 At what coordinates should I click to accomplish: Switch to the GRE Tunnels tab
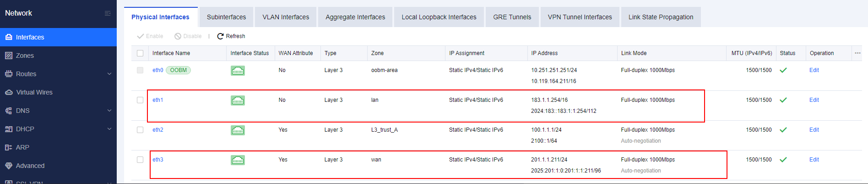(512, 17)
